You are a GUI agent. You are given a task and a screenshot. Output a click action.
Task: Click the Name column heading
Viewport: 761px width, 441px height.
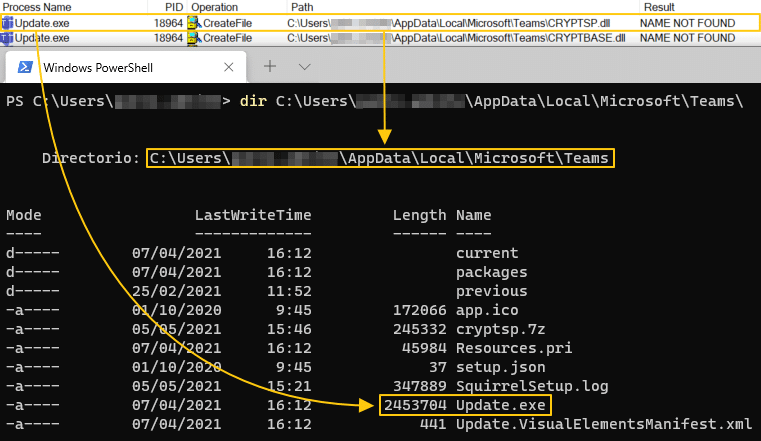474,215
